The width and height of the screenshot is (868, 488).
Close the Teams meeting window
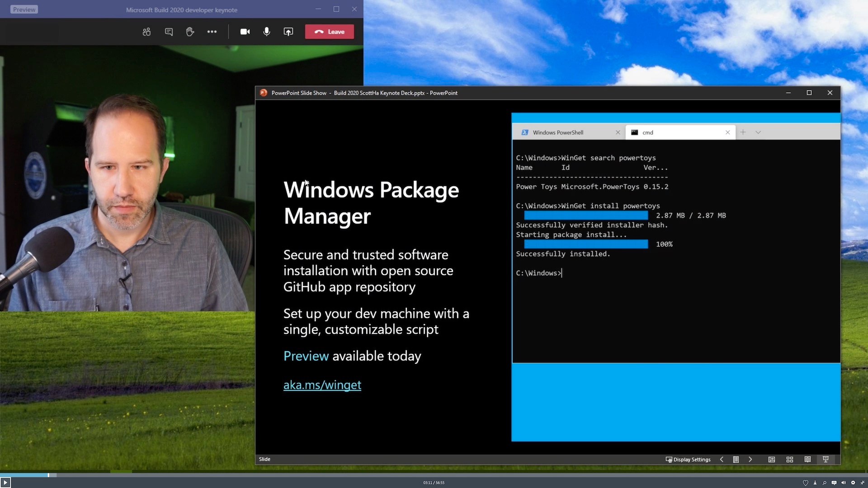354,9
